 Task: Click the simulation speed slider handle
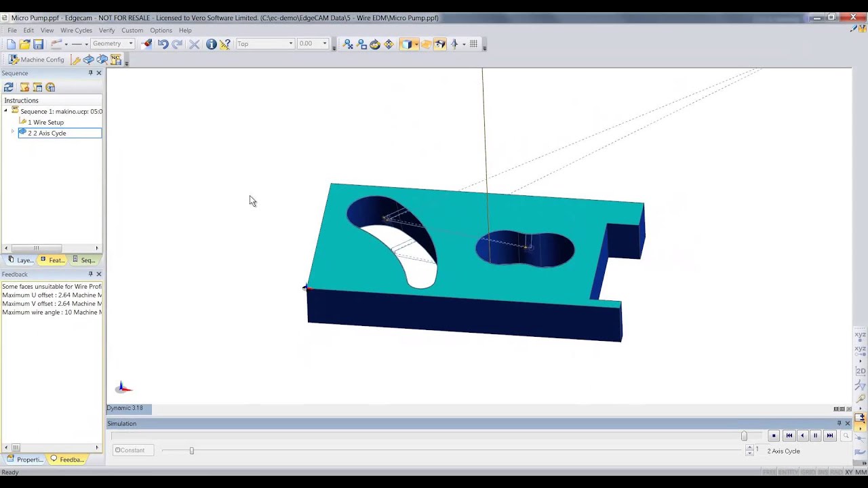pyautogui.click(x=191, y=451)
